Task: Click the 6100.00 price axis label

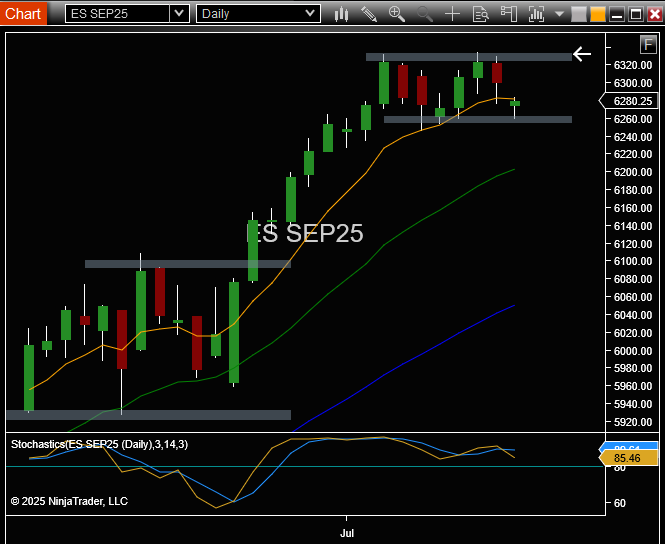Action: (633, 261)
